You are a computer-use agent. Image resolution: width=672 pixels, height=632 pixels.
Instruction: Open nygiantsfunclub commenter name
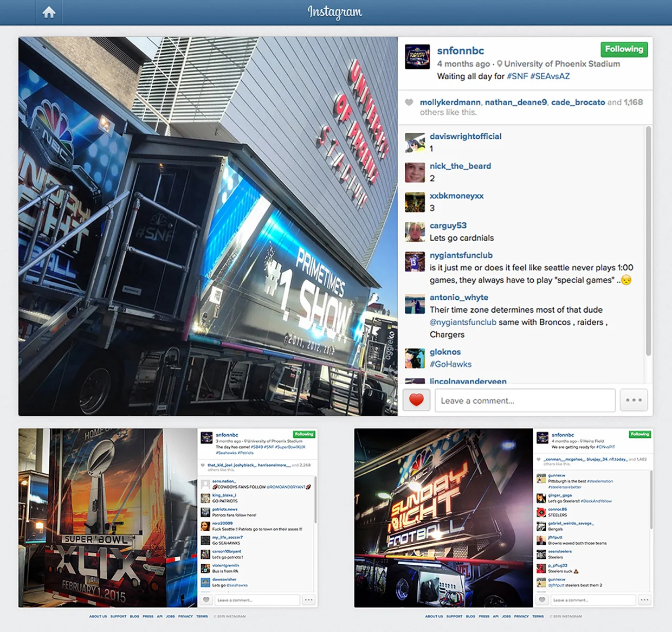point(461,255)
